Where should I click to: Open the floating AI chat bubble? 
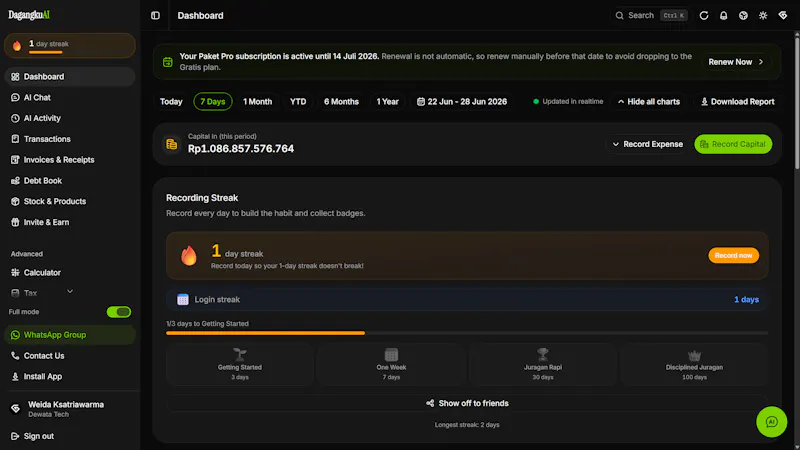coord(771,421)
